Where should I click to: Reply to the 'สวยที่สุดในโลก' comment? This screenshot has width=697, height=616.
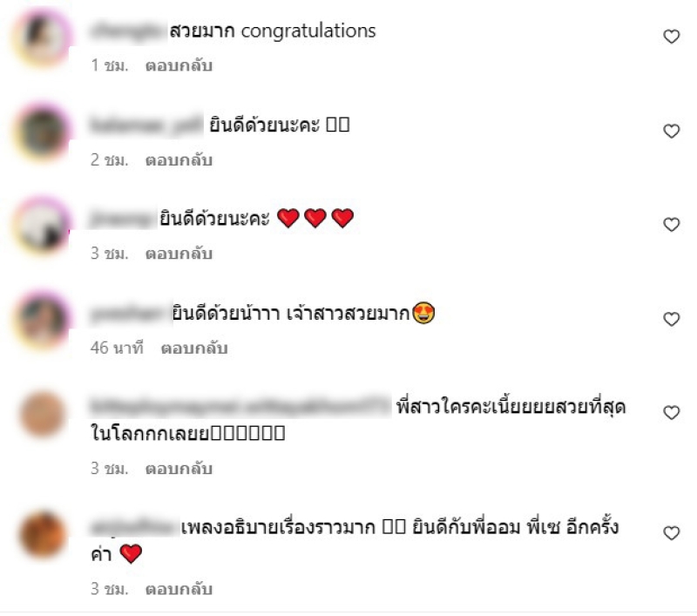pyautogui.click(x=179, y=469)
